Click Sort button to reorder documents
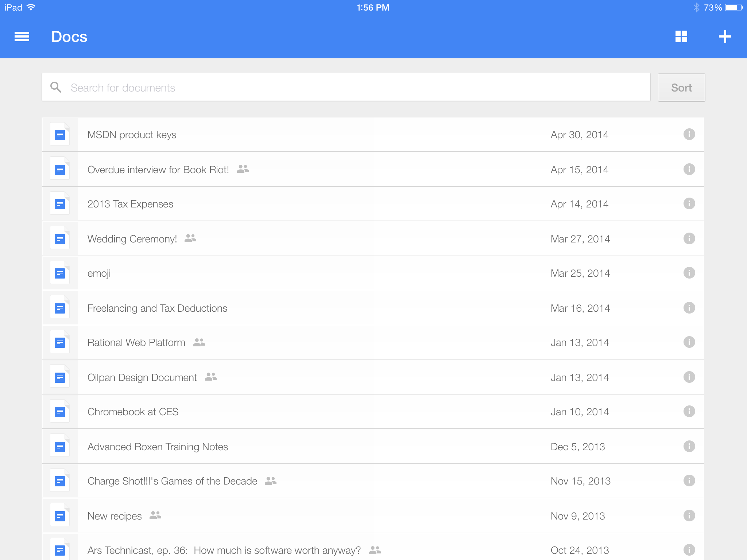This screenshot has width=747, height=560. [681, 87]
